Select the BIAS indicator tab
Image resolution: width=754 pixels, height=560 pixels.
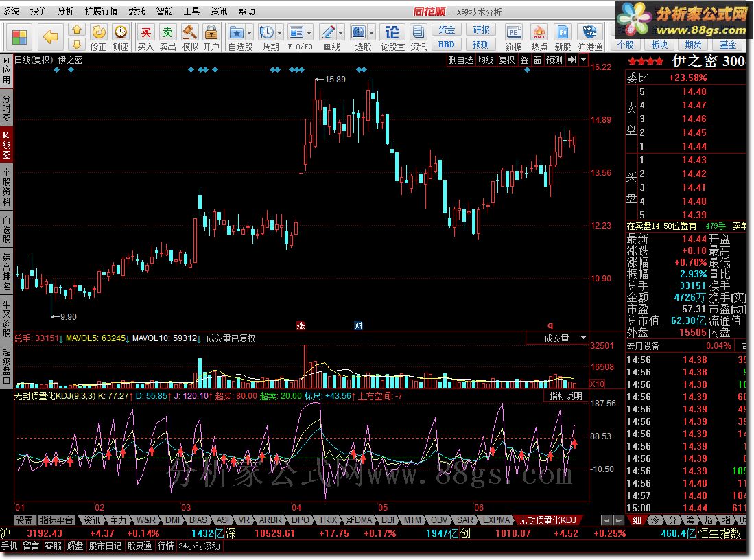(x=198, y=520)
